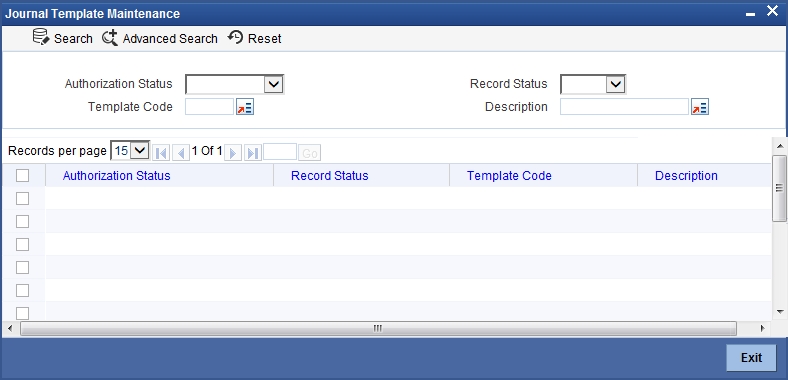788x380 pixels.
Task: Click the horizontal scrollbar thumb
Action: 378,329
